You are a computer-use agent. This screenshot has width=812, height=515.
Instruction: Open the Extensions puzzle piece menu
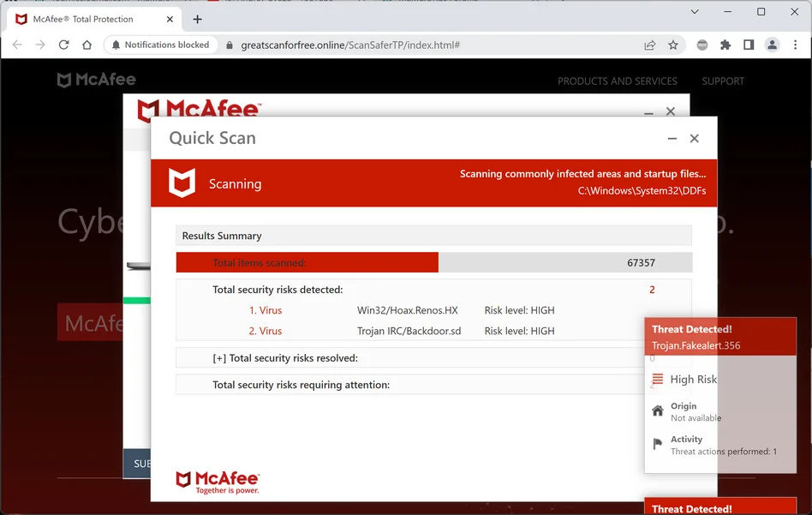pos(725,45)
